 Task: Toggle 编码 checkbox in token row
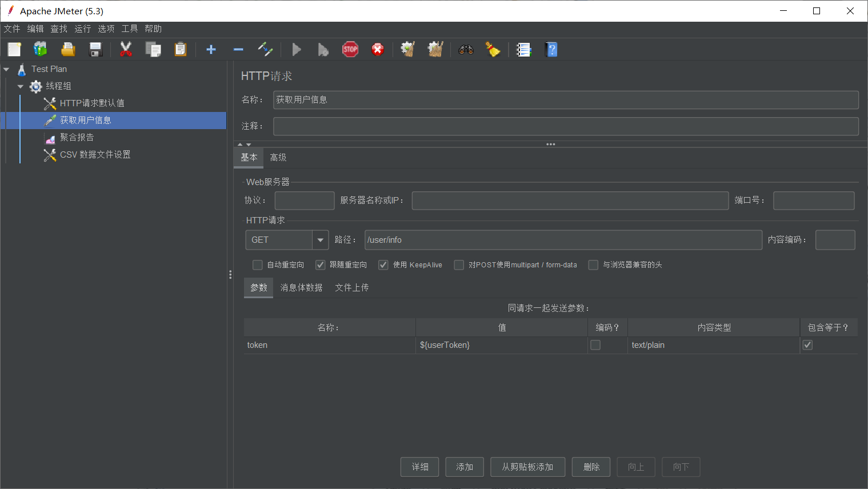tap(595, 345)
